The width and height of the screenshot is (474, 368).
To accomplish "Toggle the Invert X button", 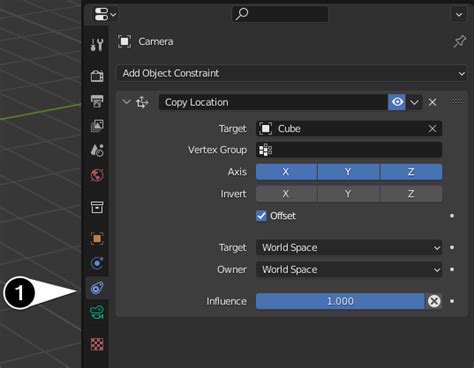I will (286, 194).
